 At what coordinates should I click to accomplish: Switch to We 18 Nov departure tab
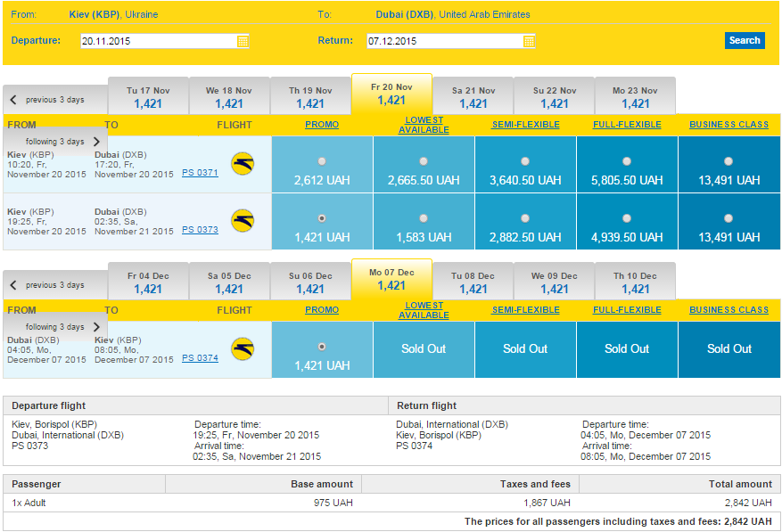point(229,97)
